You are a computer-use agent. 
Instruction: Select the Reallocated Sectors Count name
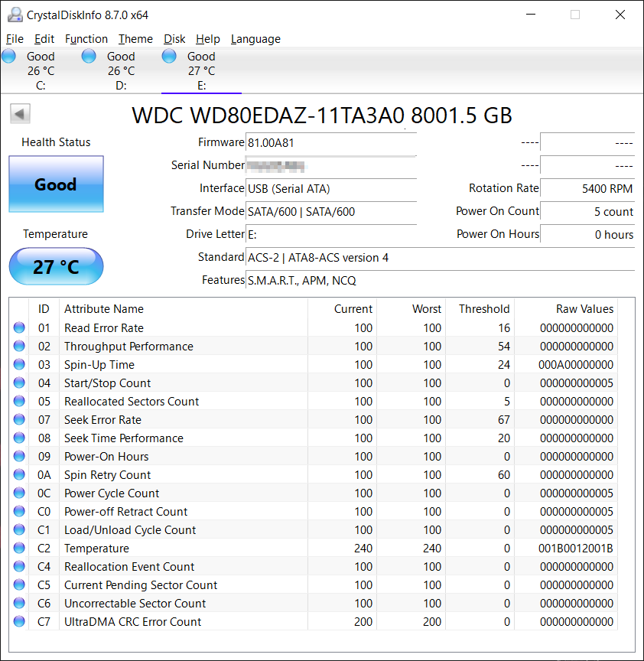coord(132,402)
